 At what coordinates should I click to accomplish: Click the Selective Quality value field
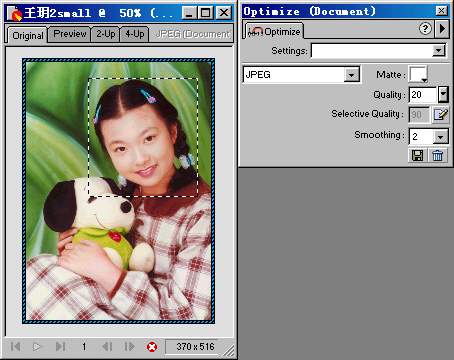coord(418,115)
